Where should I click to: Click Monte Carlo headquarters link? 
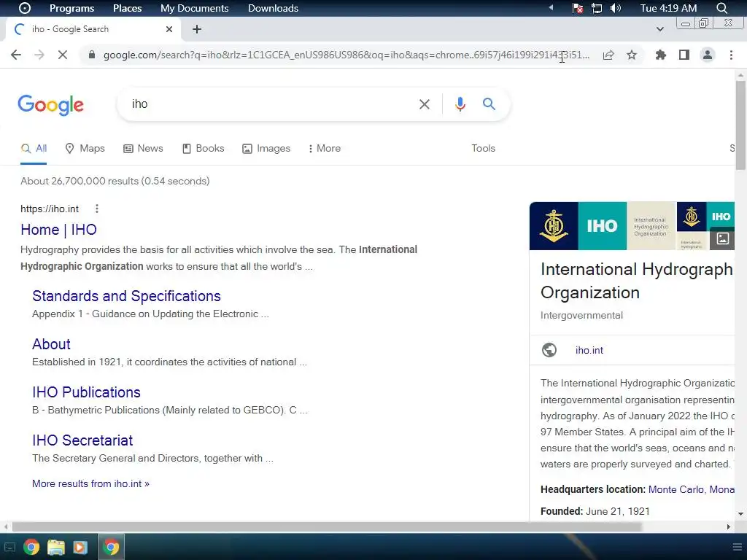point(691,489)
